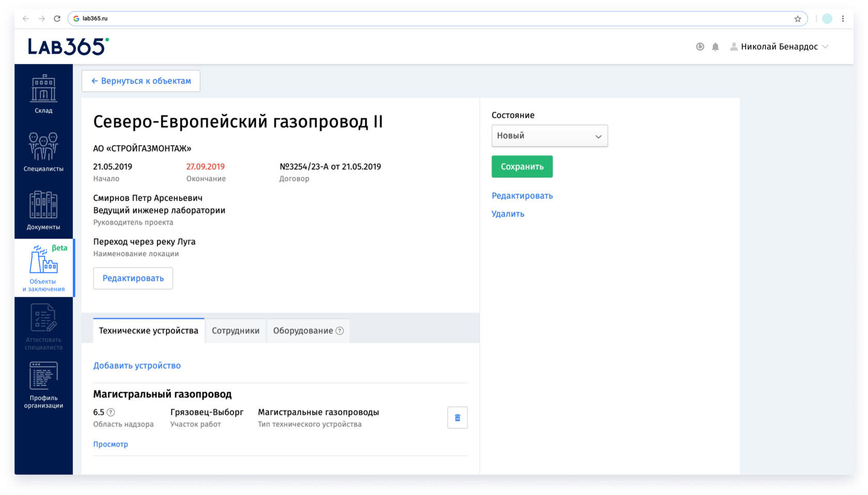Click the user avatar icon by Николай Бенардос

click(734, 47)
